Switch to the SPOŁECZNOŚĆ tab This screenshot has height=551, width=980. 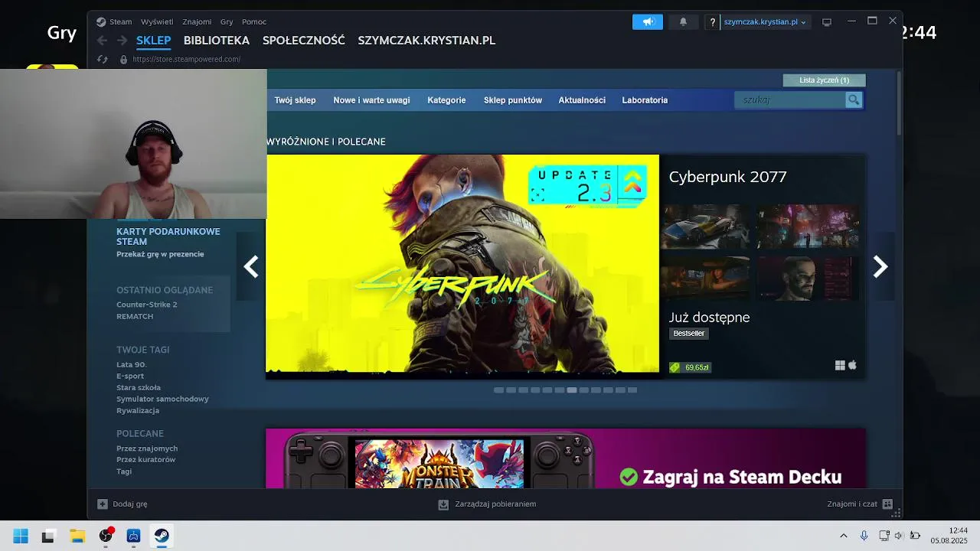pos(304,41)
